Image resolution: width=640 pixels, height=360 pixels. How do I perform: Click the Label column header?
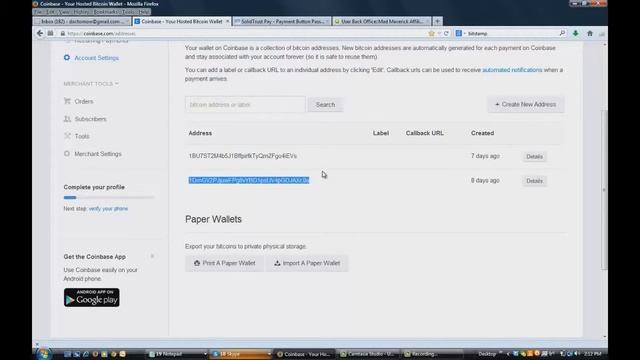click(381, 133)
